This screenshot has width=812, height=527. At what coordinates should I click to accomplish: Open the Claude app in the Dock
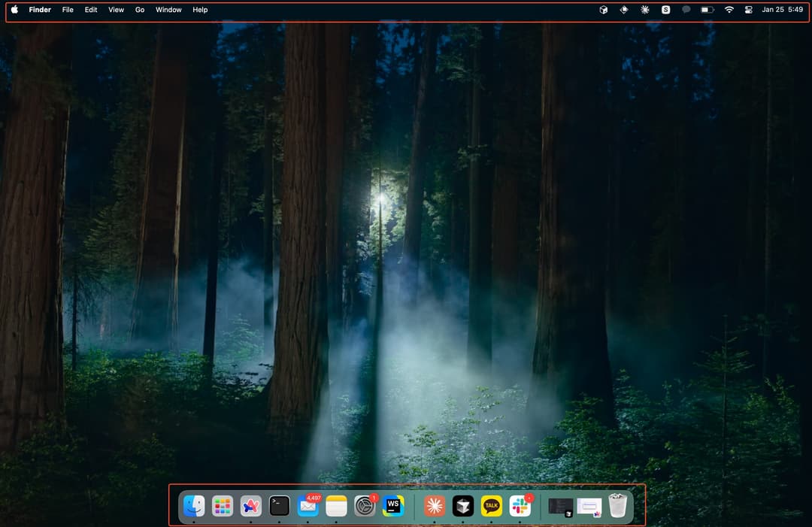coord(435,506)
